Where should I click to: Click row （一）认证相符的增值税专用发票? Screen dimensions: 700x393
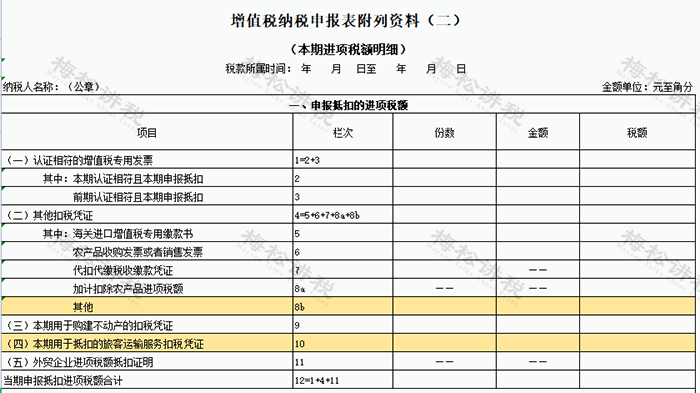tap(147, 160)
